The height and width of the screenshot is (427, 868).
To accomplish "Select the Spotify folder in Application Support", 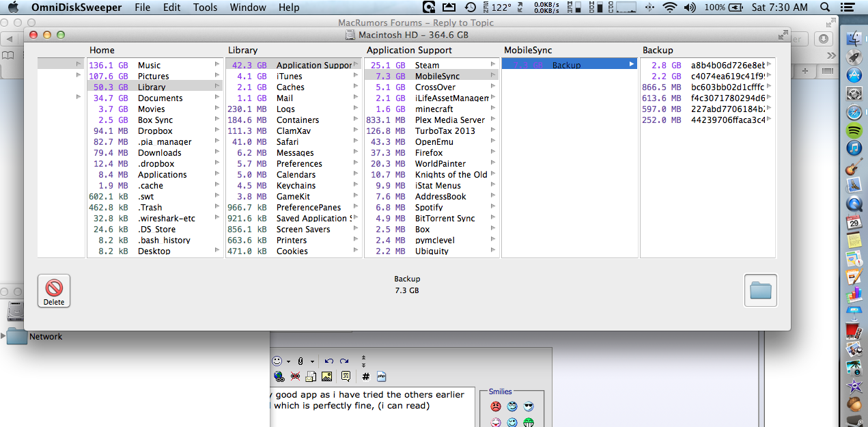I will (x=432, y=207).
